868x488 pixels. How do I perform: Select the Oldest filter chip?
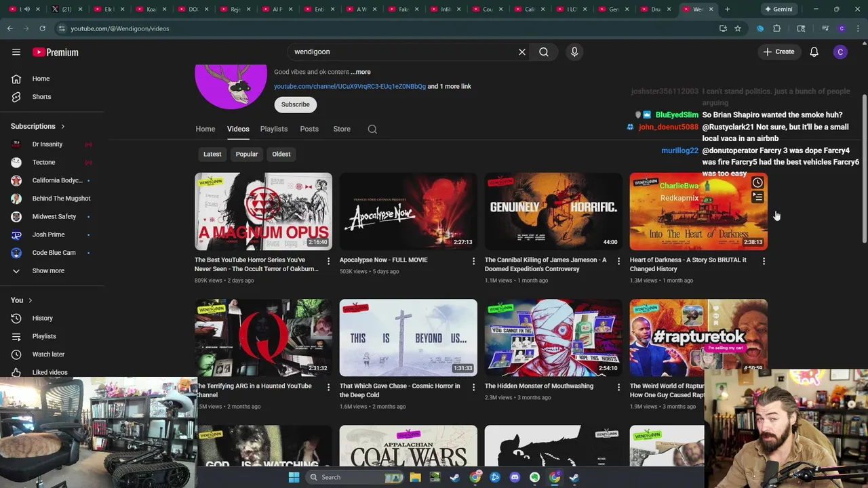pyautogui.click(x=281, y=154)
